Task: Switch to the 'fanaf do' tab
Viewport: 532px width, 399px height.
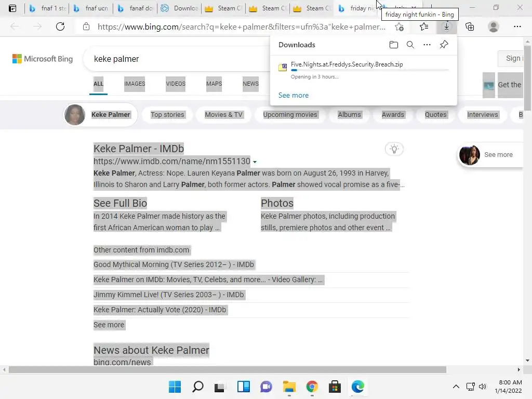Action: [x=135, y=8]
